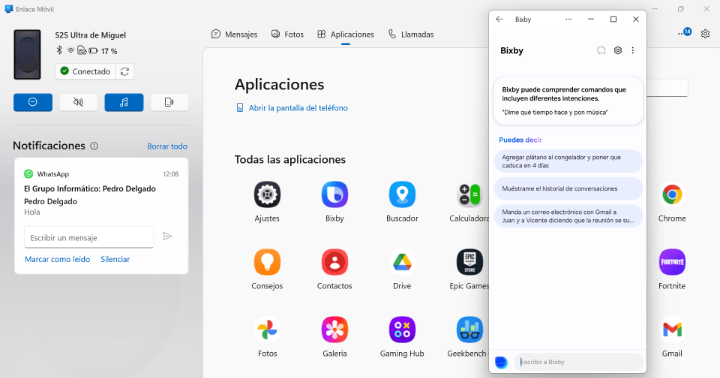Click Borrar todo notifications link

[167, 146]
